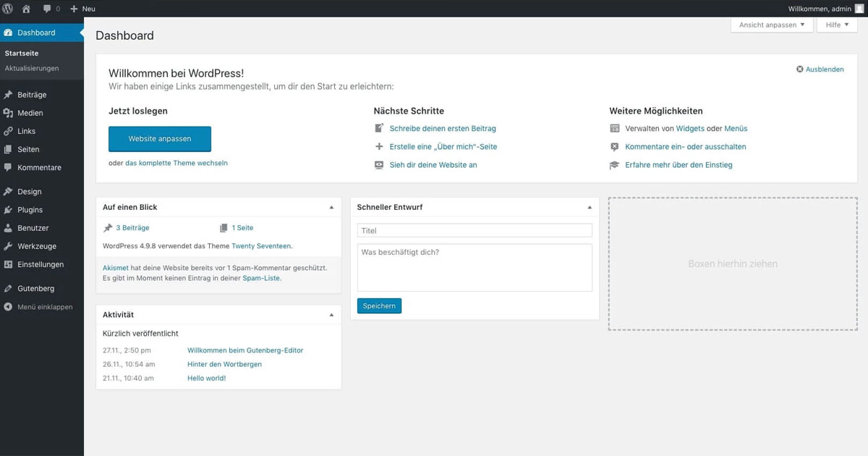Image resolution: width=868 pixels, height=456 pixels.
Task: Open the Sieh dir deine Website an link
Action: [433, 164]
